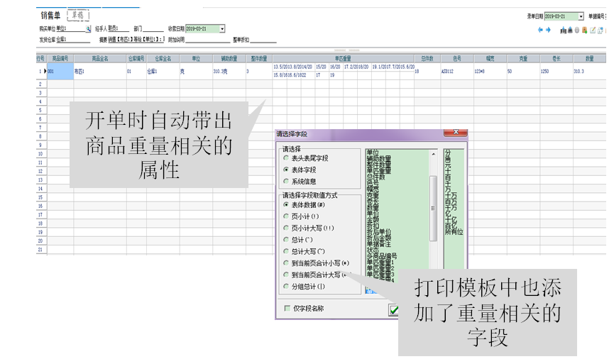Click the blue previous record arrow
This screenshot has width=614, height=364.
540,30
